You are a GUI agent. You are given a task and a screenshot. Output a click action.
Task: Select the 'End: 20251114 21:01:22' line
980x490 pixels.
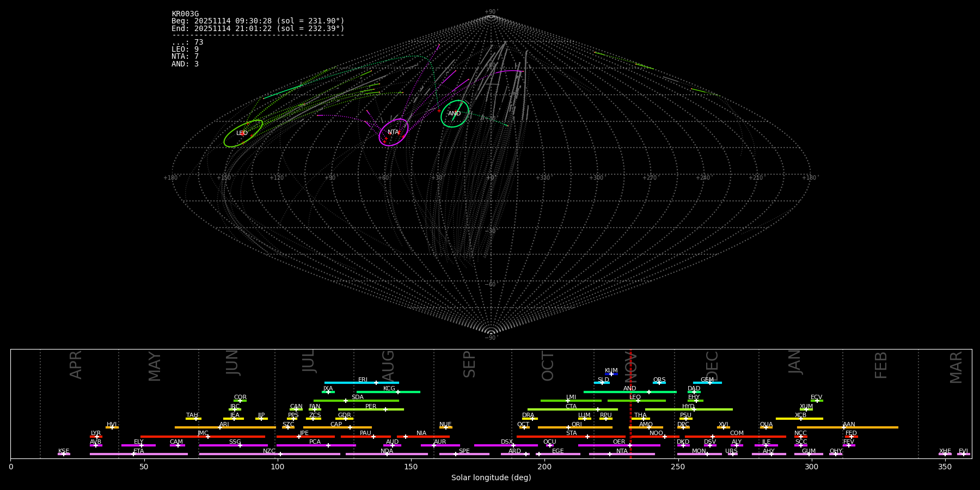tap(258, 28)
